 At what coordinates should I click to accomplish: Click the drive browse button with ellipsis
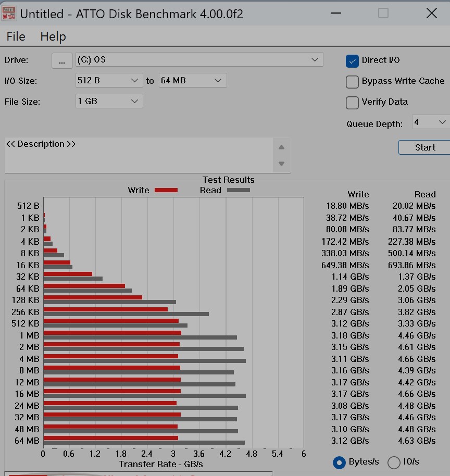tap(62, 60)
